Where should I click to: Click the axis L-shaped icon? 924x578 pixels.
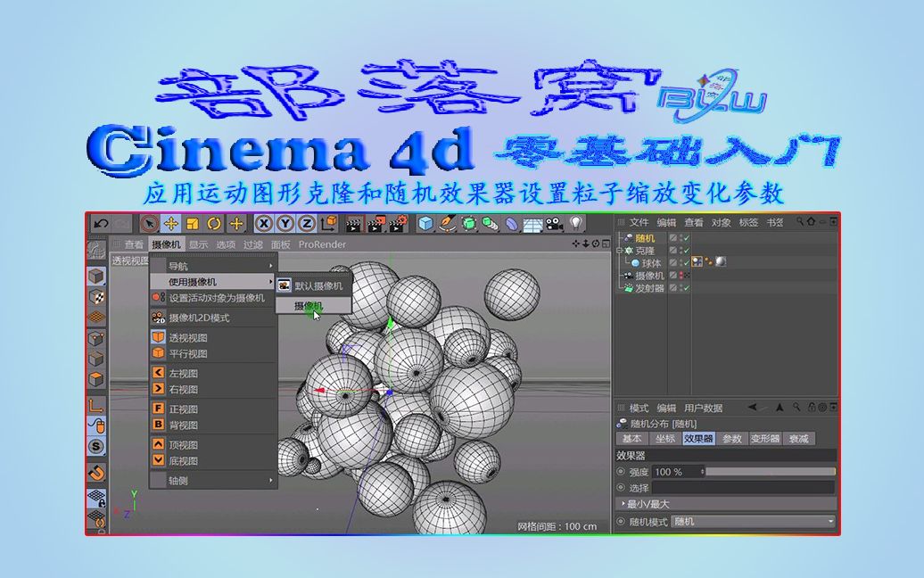coord(96,405)
